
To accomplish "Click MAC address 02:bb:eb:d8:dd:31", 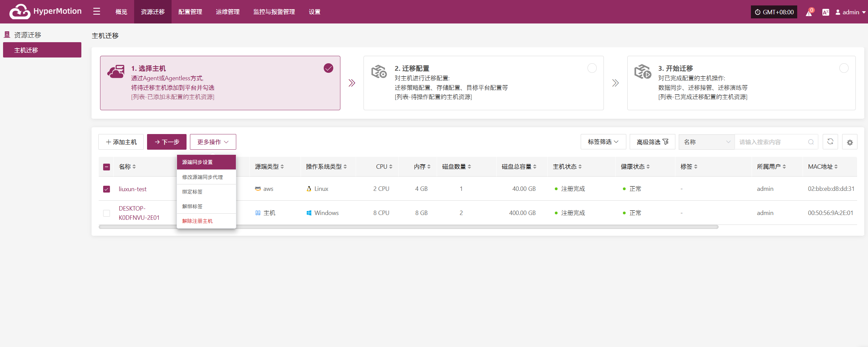I will [x=831, y=188].
